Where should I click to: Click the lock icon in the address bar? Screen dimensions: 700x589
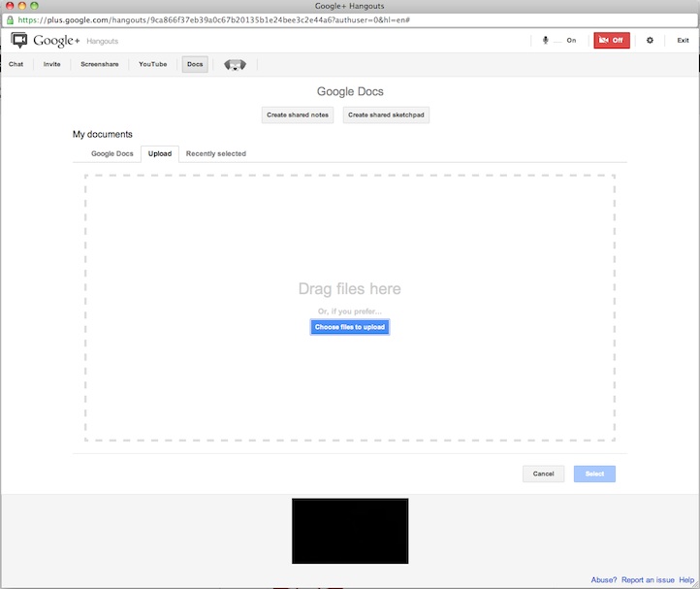click(x=10, y=20)
